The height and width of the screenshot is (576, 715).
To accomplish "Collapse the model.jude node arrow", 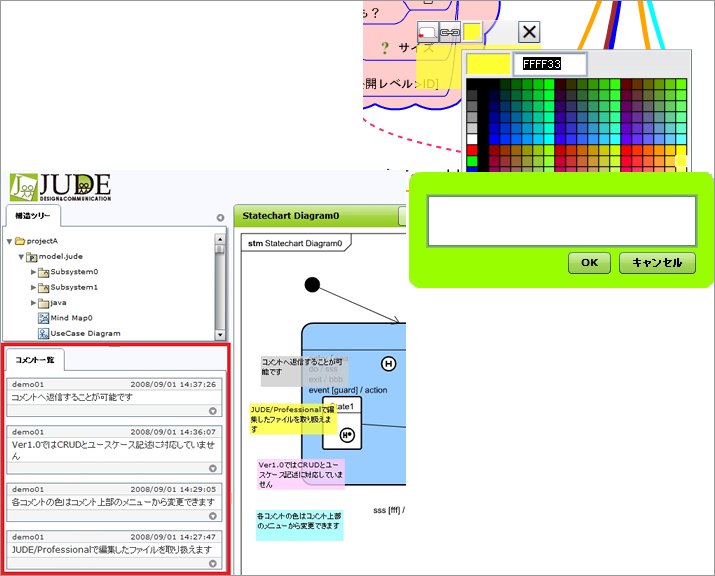I will point(21,257).
